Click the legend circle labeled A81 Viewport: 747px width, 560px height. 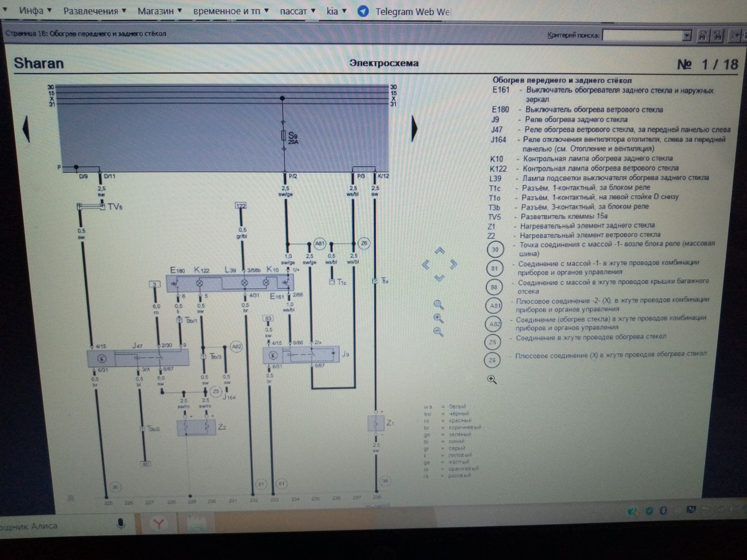494,306
